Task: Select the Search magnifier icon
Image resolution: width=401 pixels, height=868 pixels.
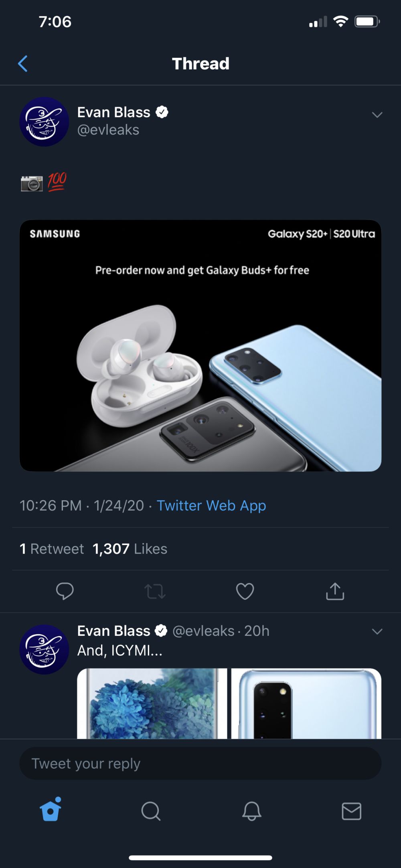Action: tap(151, 811)
